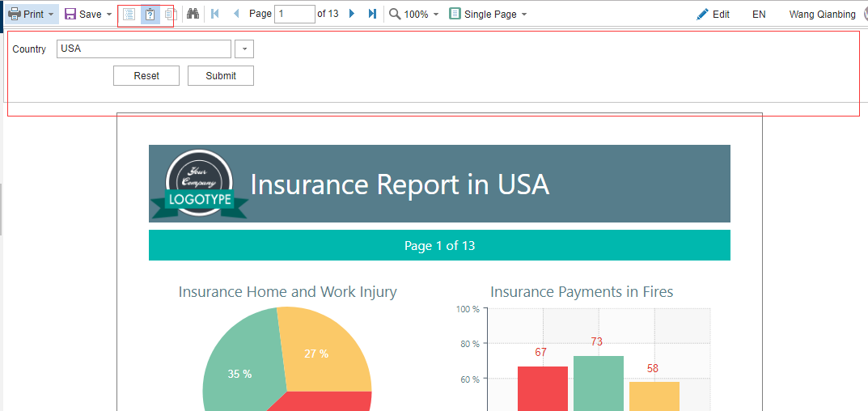Click the page number field
Screen dimensions: 868x411
point(294,14)
